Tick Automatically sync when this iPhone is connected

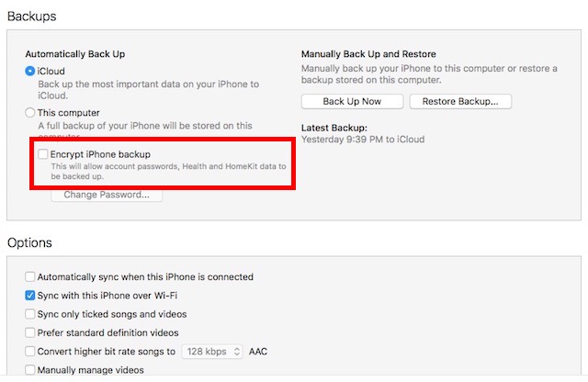tap(30, 276)
